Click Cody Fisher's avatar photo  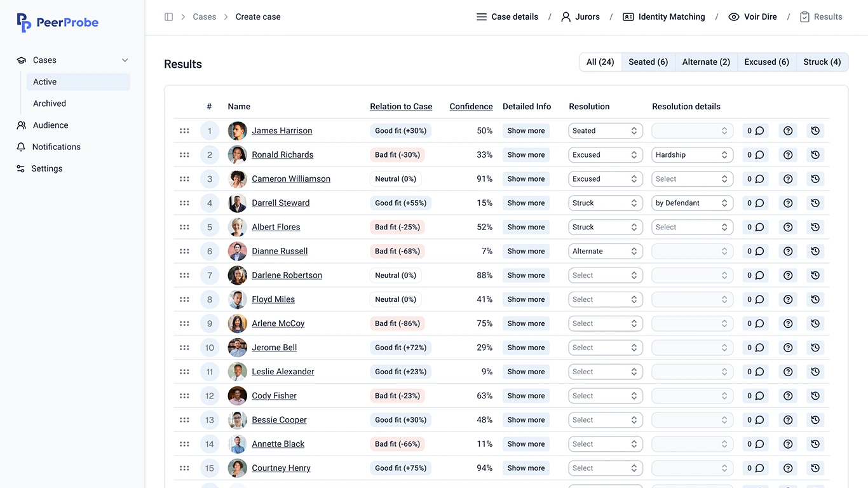pyautogui.click(x=238, y=396)
